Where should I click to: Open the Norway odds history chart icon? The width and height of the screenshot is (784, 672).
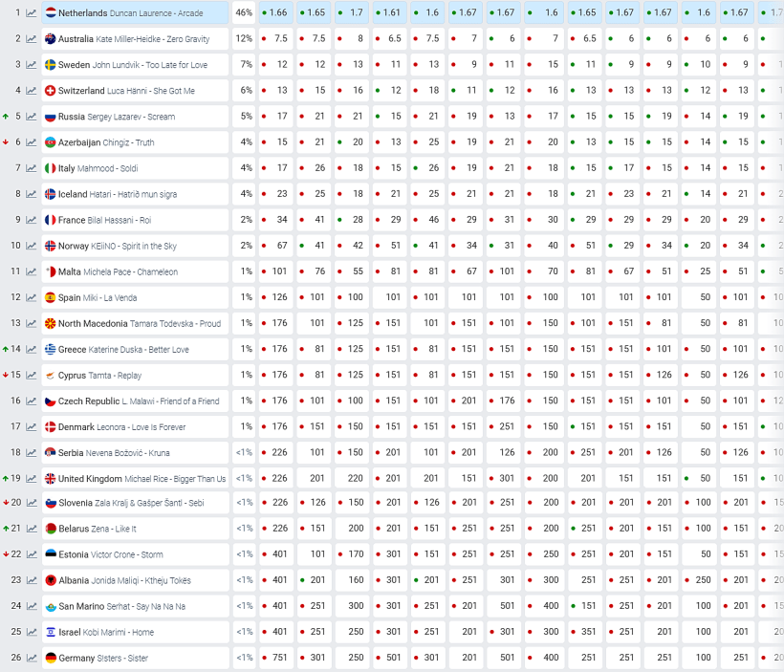point(31,246)
